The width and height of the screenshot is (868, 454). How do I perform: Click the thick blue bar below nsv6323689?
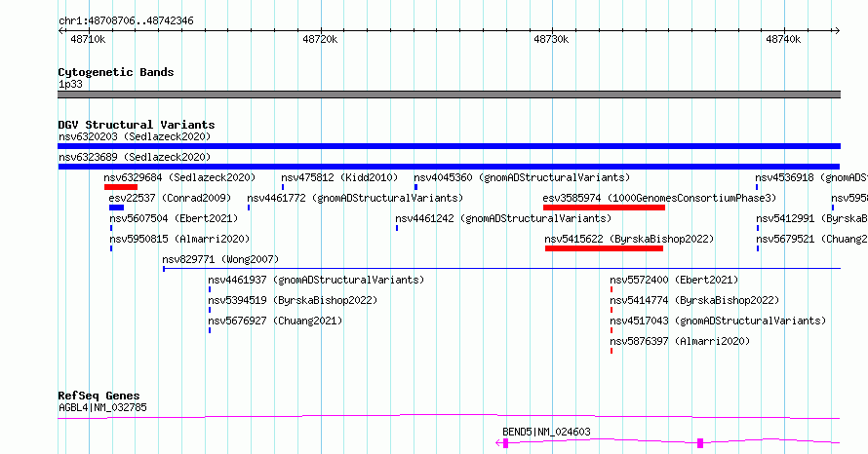[x=449, y=167]
